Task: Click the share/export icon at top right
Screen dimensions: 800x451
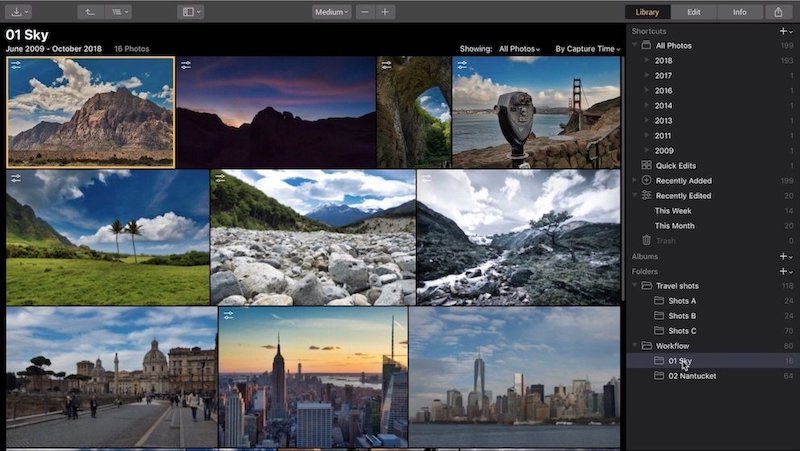Action: coord(779,12)
